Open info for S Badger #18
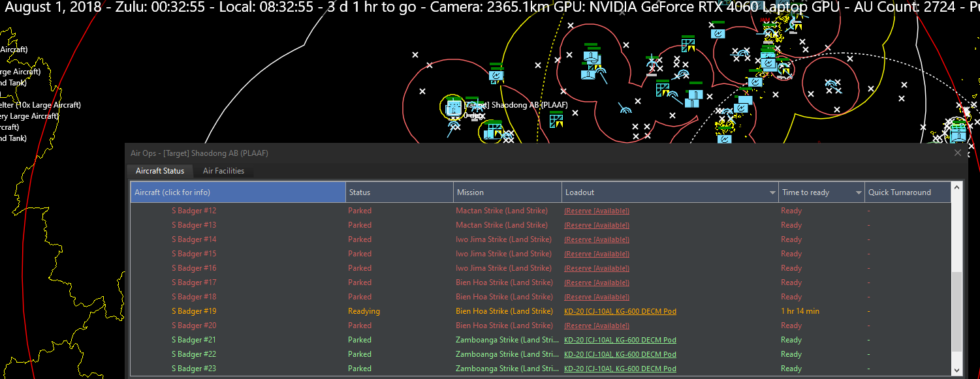The image size is (980, 379). (x=194, y=297)
